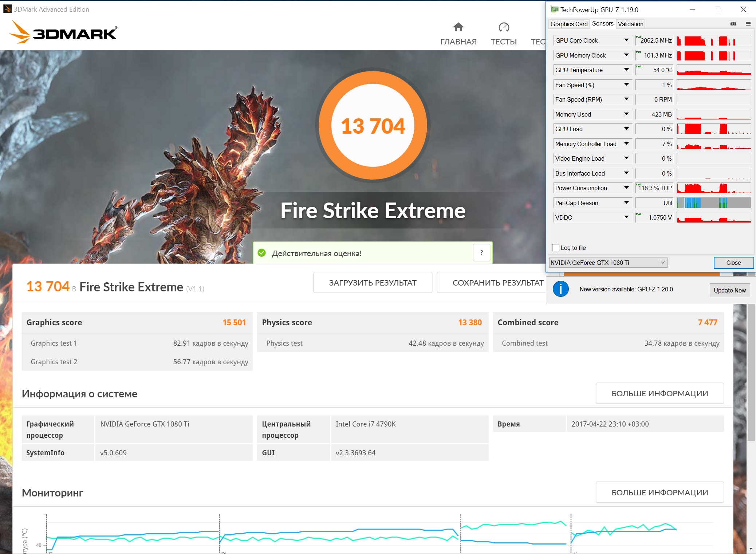The height and width of the screenshot is (554, 756).
Task: Click the blue info icon in update notice
Action: point(560,289)
